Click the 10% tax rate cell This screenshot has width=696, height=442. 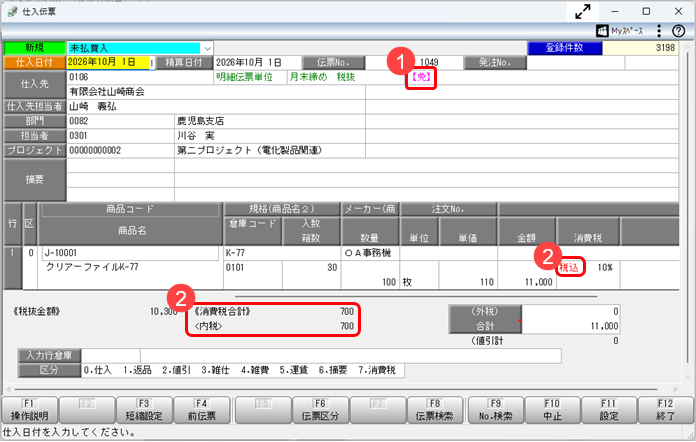pyautogui.click(x=605, y=268)
